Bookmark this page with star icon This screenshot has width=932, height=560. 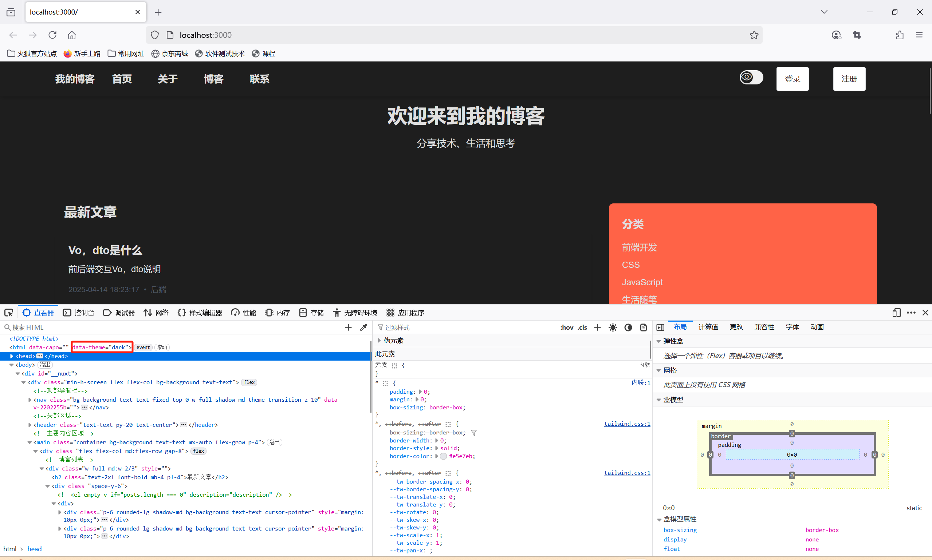754,35
